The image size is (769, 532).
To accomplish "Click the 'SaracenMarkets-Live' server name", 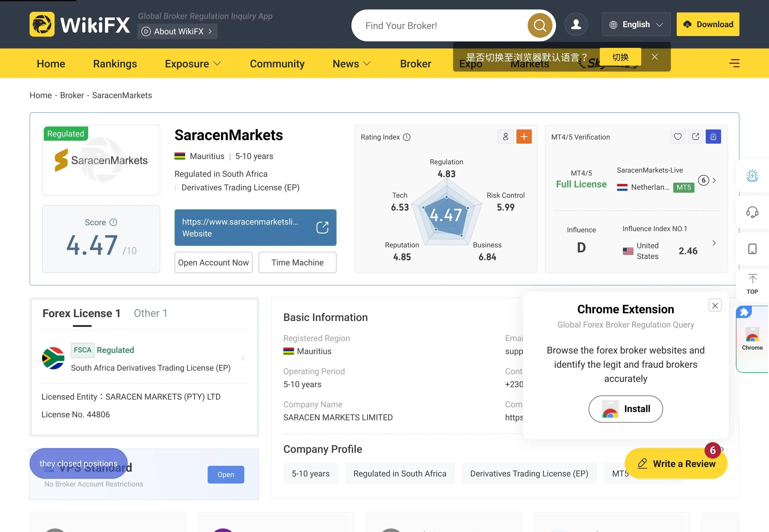I will pyautogui.click(x=650, y=170).
